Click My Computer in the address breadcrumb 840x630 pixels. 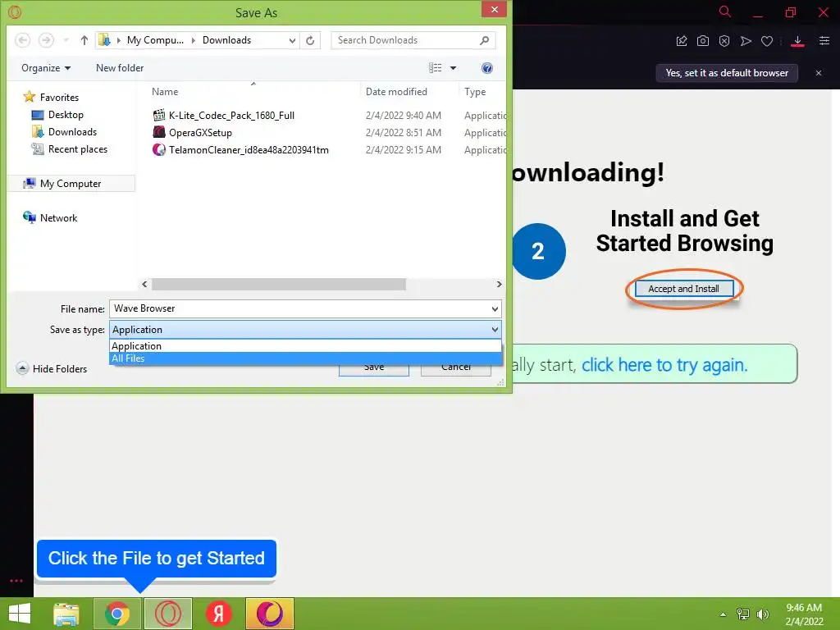tap(155, 40)
